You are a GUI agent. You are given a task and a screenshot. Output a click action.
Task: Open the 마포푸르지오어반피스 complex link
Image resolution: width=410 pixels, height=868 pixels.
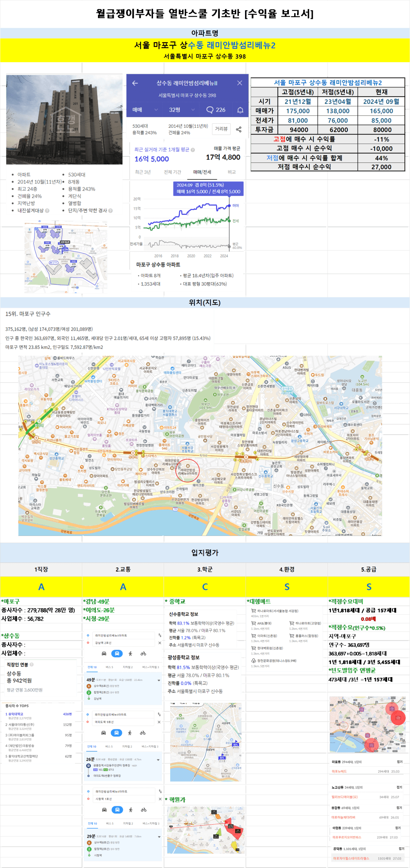click(x=347, y=837)
